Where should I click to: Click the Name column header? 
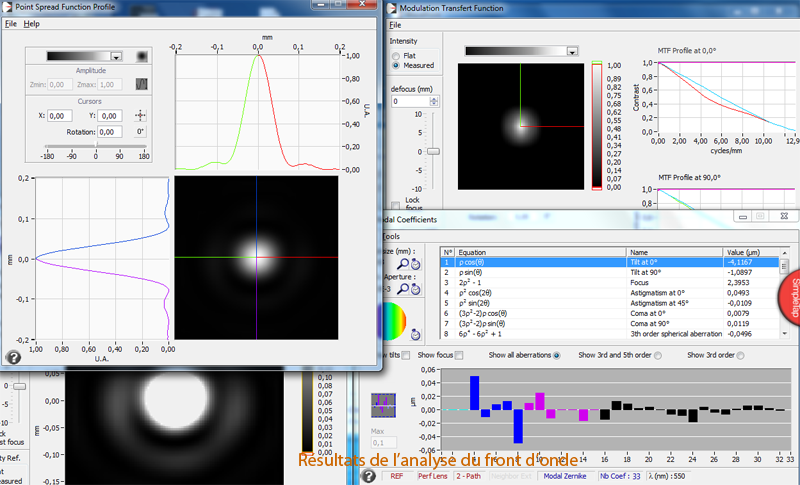[674, 252]
